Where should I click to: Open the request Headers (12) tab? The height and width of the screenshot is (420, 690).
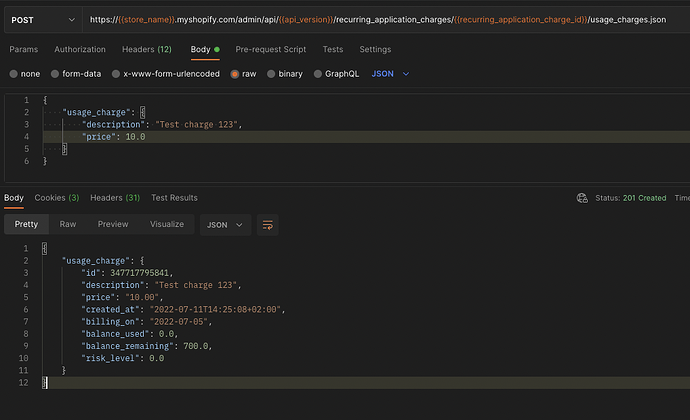(x=146, y=49)
